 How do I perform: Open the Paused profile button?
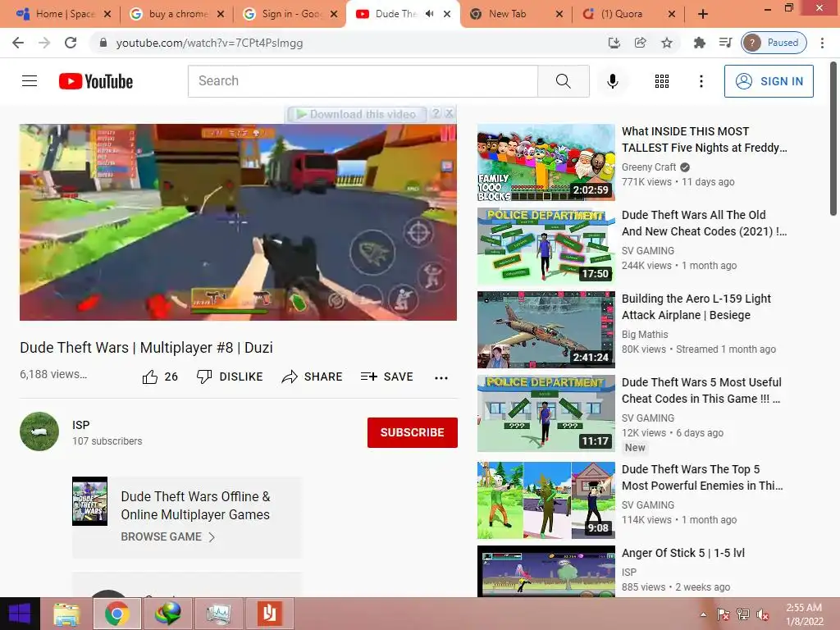pyautogui.click(x=774, y=43)
